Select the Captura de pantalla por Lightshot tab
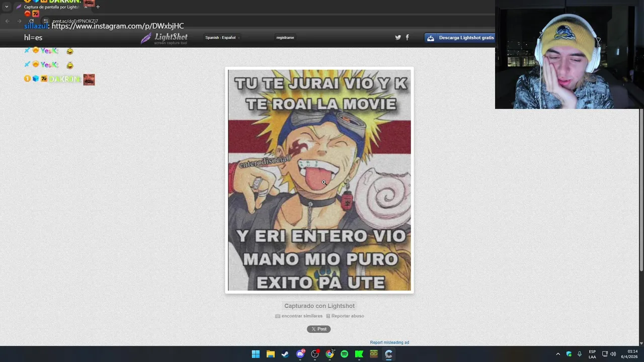 [52, 7]
